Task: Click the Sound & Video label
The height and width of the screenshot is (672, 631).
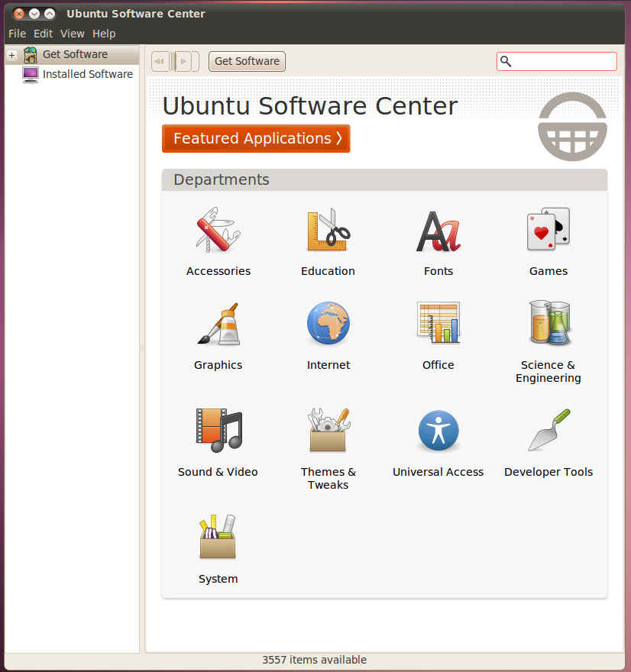Action: click(218, 472)
